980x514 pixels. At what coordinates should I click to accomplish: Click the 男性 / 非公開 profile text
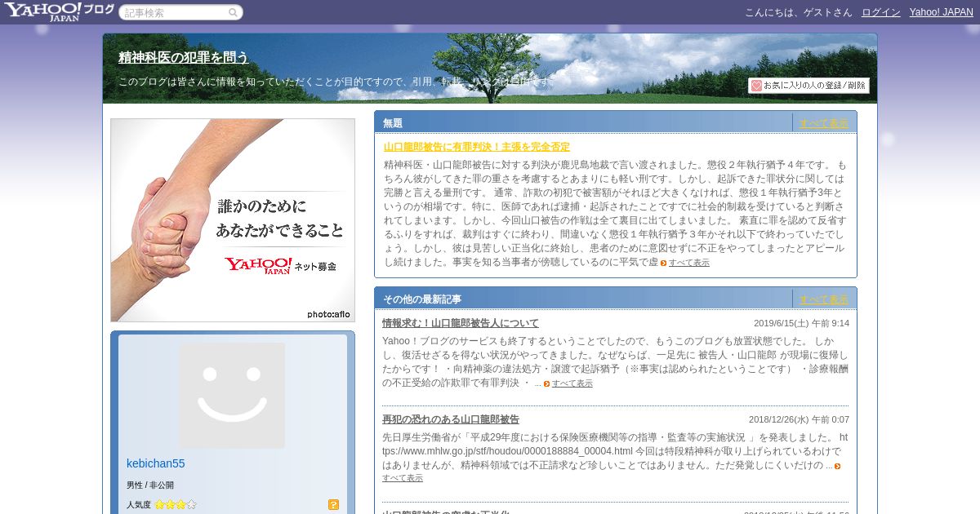pos(150,485)
